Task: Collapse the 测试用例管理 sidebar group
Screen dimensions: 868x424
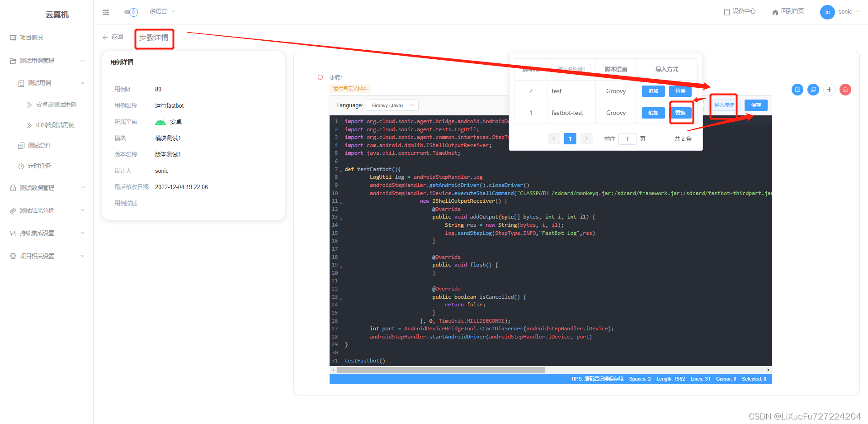Action: pyautogui.click(x=47, y=61)
